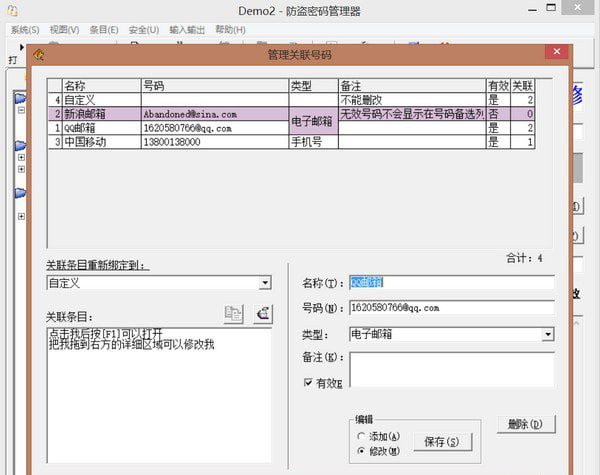Select the 修改(M) radio button
The width and height of the screenshot is (600, 475).
(x=361, y=451)
